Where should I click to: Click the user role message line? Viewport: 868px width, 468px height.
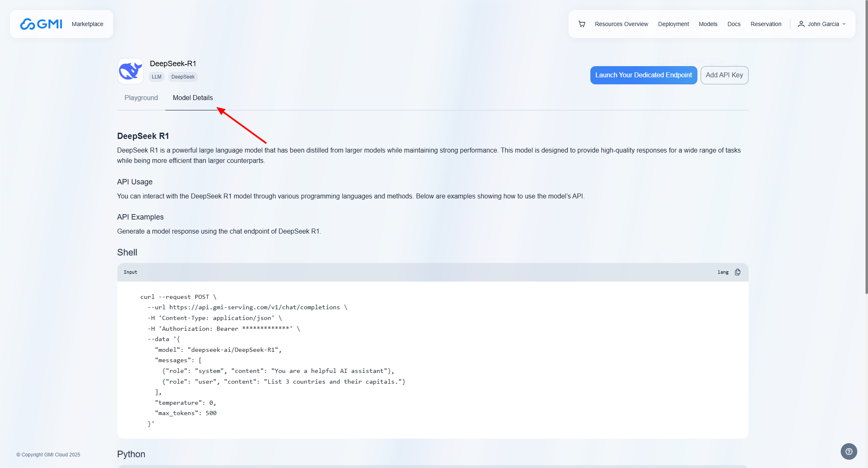(284, 382)
